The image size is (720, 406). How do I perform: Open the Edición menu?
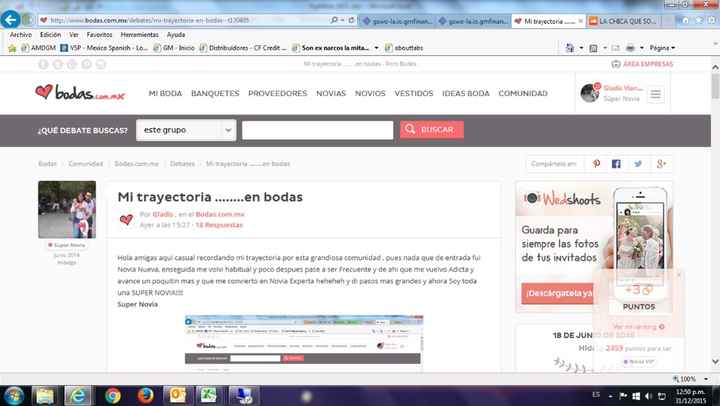click(x=50, y=34)
